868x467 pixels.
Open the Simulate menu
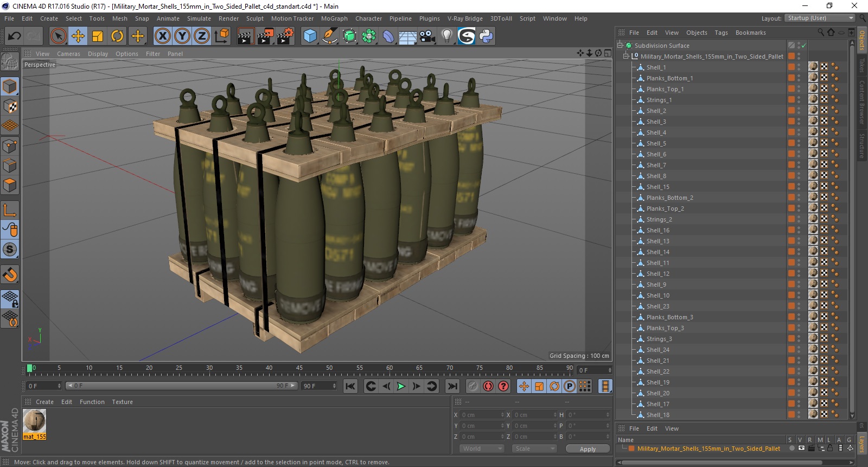199,18
